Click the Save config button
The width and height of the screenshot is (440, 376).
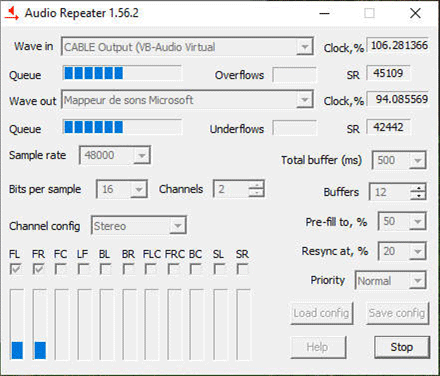point(397,313)
